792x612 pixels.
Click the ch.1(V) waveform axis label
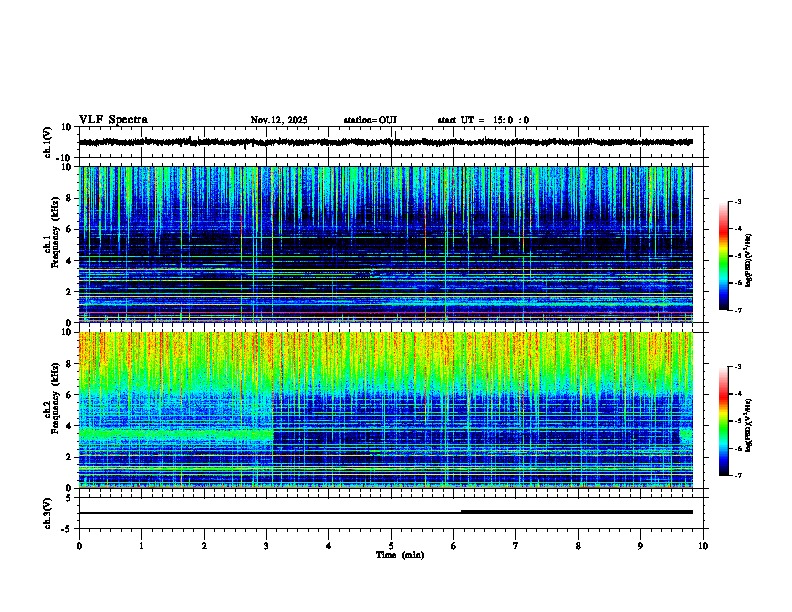tap(47, 142)
